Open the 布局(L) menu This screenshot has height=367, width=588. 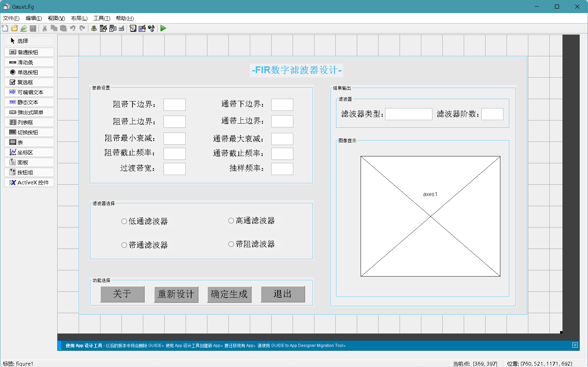(79, 18)
